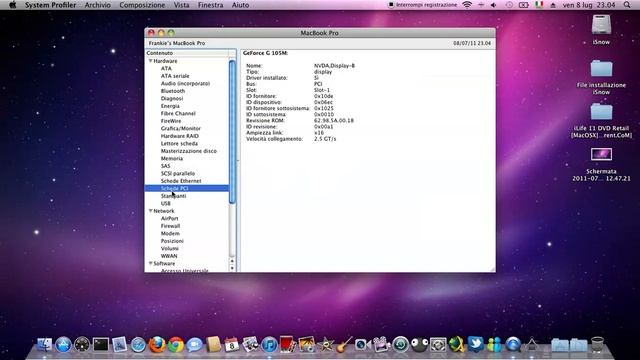Click the volume icon in menu bar

[493, 5]
